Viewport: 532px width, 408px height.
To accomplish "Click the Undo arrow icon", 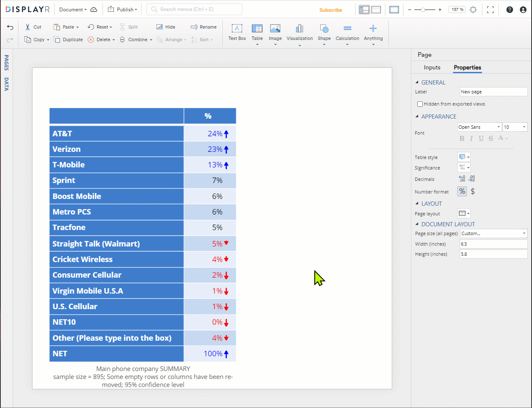I will pos(10,26).
